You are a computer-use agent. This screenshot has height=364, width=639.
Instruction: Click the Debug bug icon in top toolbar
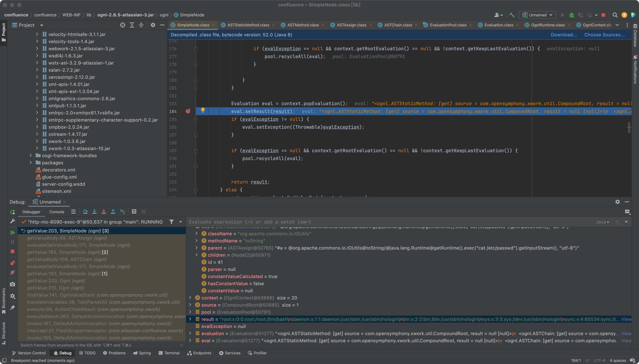point(571,15)
